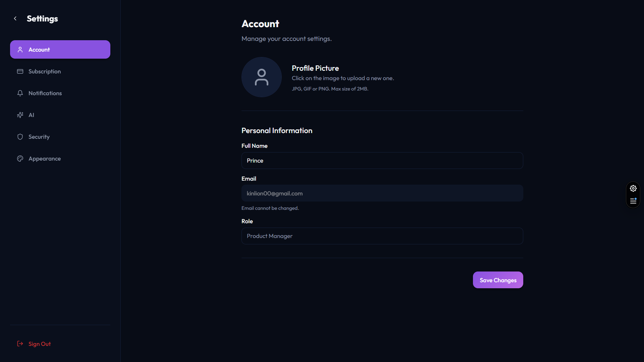Screen dimensions: 644x362
Task: Click the back arrow next to Settings
Action: coord(15,18)
